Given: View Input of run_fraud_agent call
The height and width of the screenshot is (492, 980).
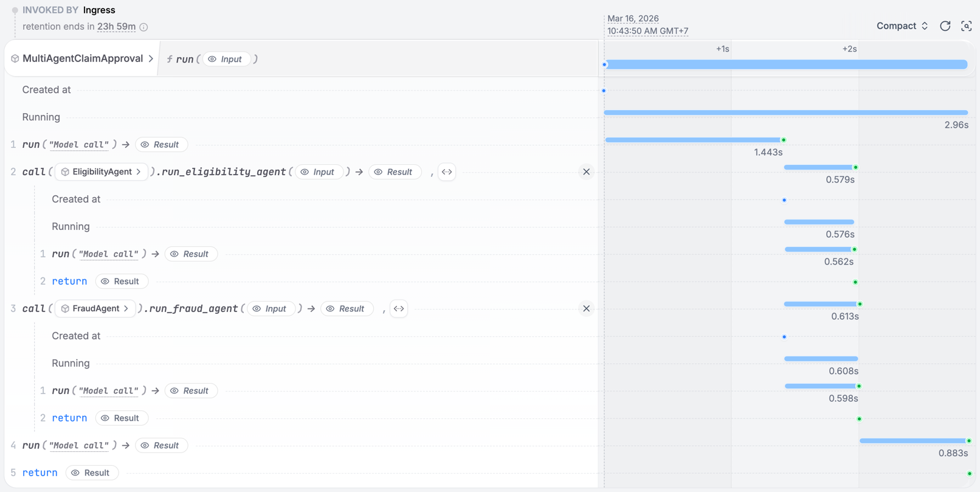Looking at the screenshot, I should pos(270,309).
